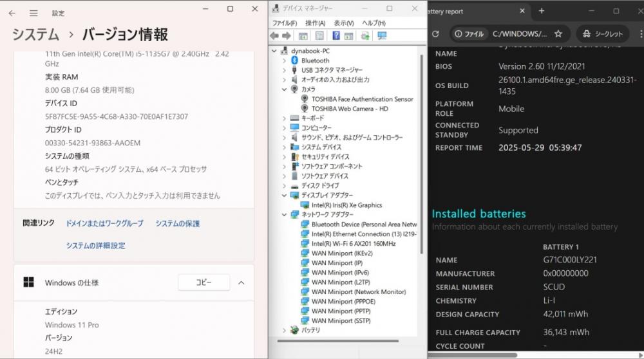Expand the バッテリ category
Image resolution: width=644 pixels, height=359 pixels.
pyautogui.click(x=284, y=330)
